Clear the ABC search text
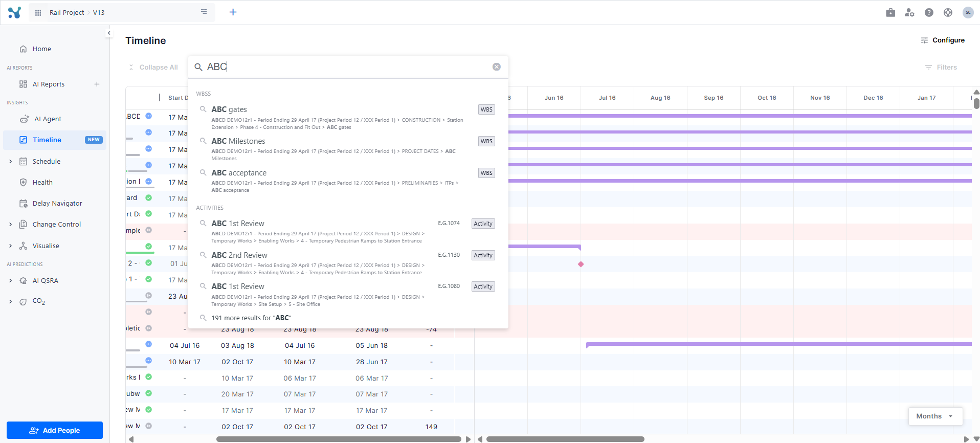Image resolution: width=980 pixels, height=443 pixels. [496, 67]
